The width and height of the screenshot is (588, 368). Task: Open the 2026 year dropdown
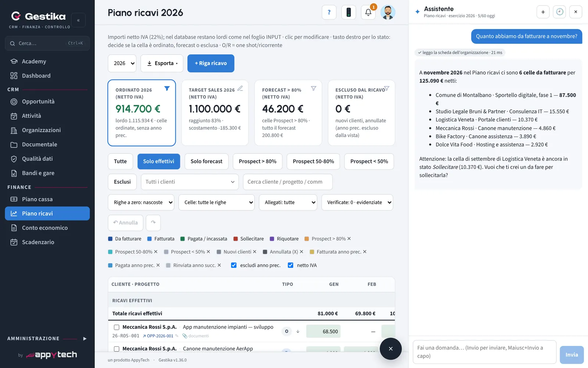122,63
